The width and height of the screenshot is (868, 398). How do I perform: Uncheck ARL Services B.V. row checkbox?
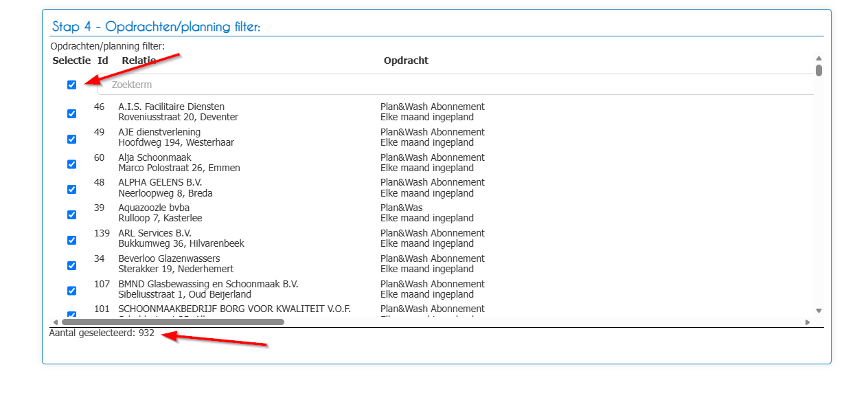(71, 240)
